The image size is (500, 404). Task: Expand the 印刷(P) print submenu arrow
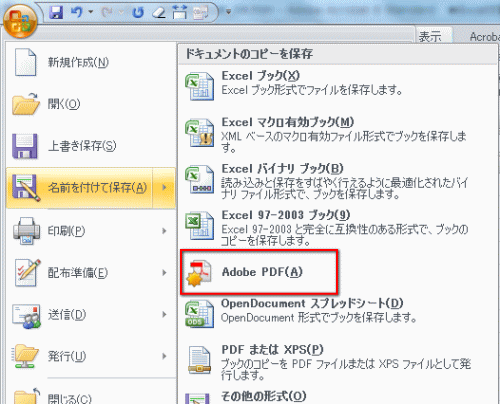(164, 231)
